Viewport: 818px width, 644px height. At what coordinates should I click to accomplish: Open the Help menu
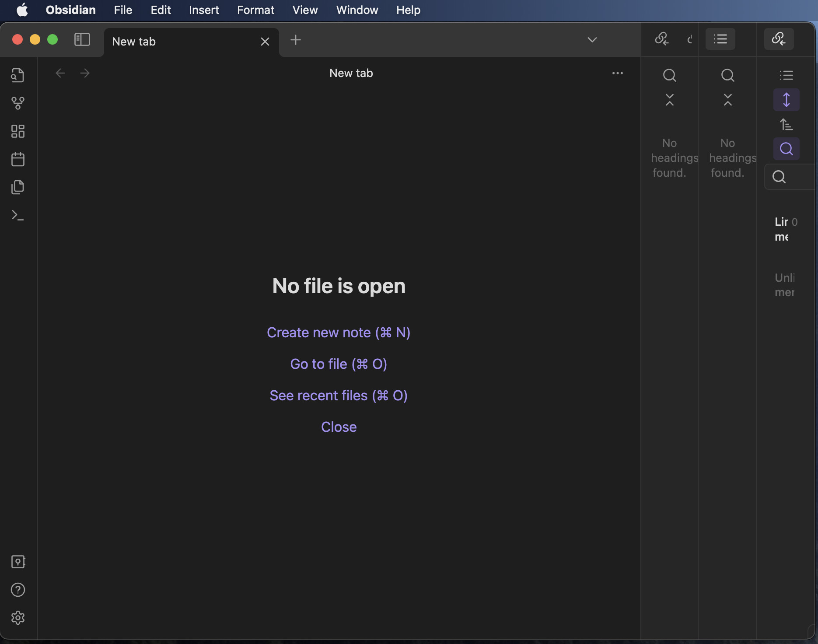click(x=408, y=10)
